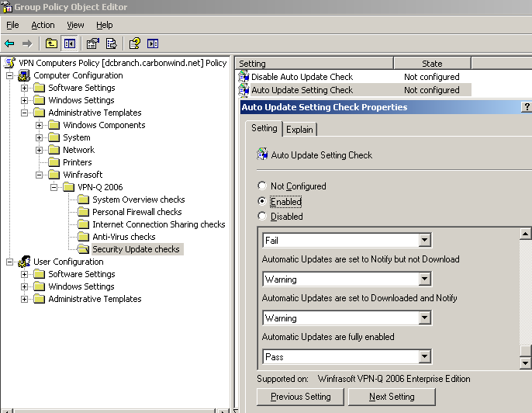Image resolution: width=532 pixels, height=413 pixels.
Task: Select the Disabled radio button
Action: point(261,216)
